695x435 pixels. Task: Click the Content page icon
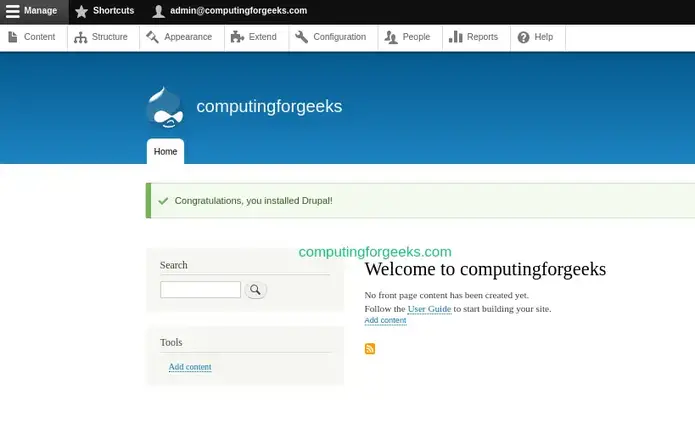click(13, 37)
